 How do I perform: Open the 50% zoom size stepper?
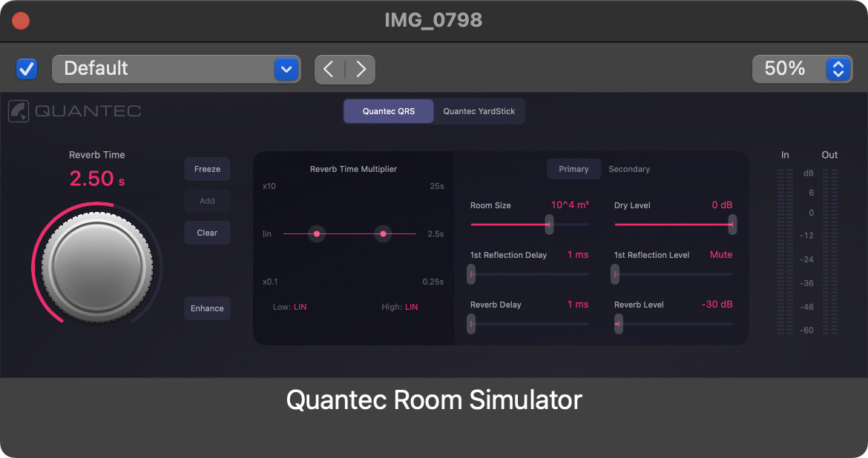pos(838,69)
